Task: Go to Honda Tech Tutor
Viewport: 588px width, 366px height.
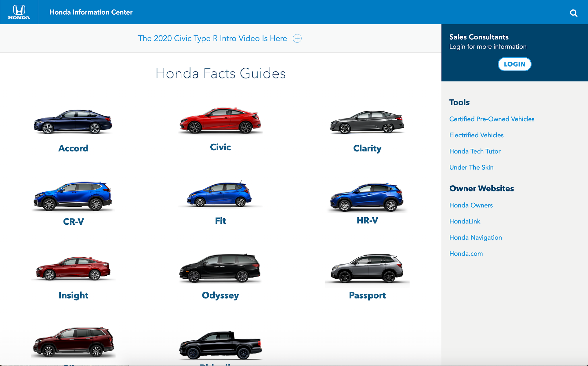Action: tap(475, 151)
